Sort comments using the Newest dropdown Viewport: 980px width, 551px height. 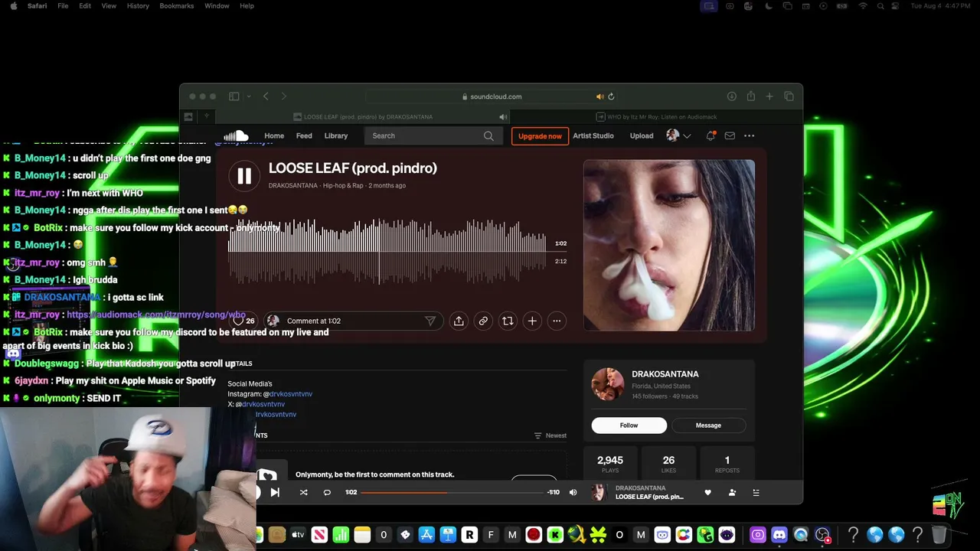pos(550,435)
